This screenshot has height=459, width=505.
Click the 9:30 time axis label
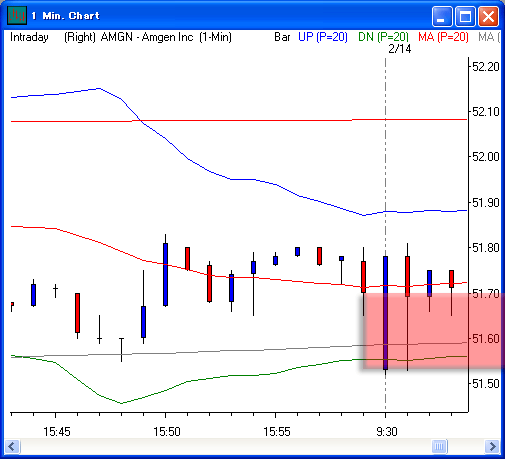tap(387, 432)
